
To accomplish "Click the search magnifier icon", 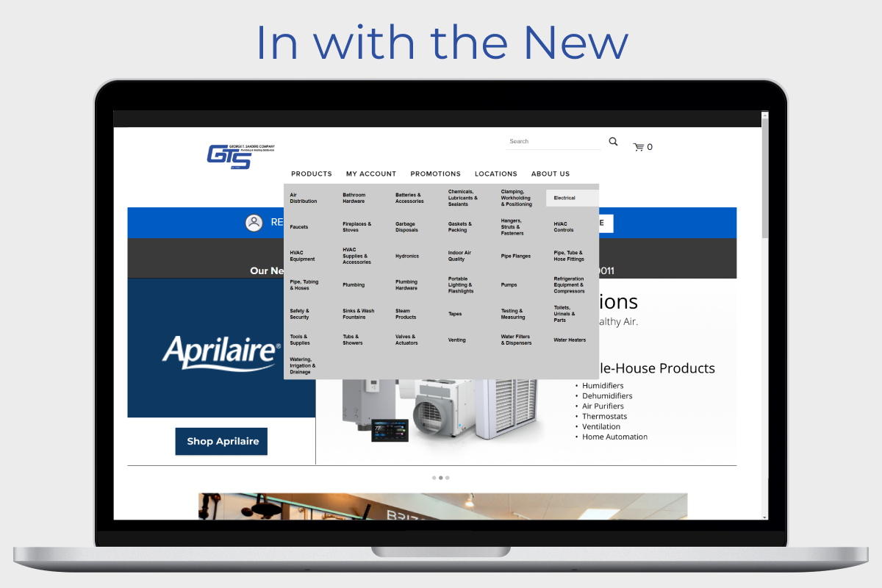I will [x=613, y=141].
